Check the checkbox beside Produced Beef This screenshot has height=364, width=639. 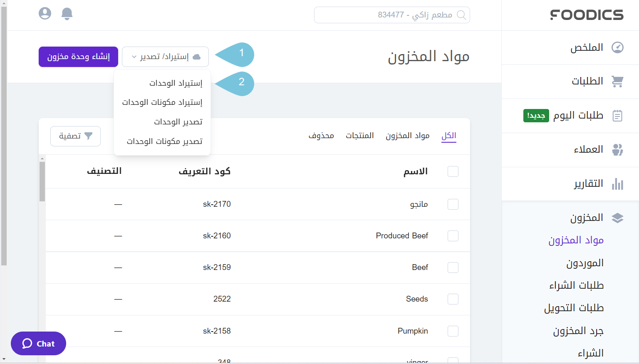coord(453,236)
